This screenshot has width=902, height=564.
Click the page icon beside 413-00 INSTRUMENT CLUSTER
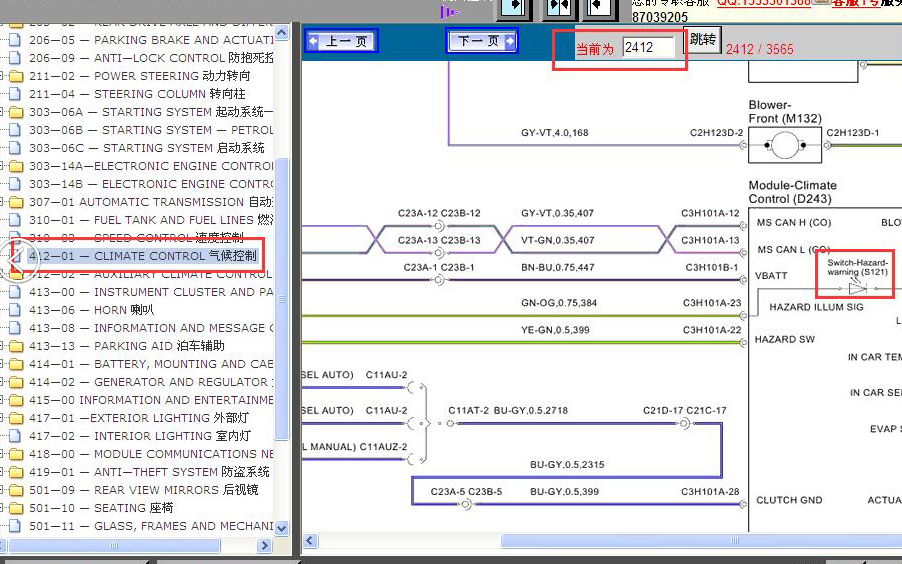click(16, 292)
